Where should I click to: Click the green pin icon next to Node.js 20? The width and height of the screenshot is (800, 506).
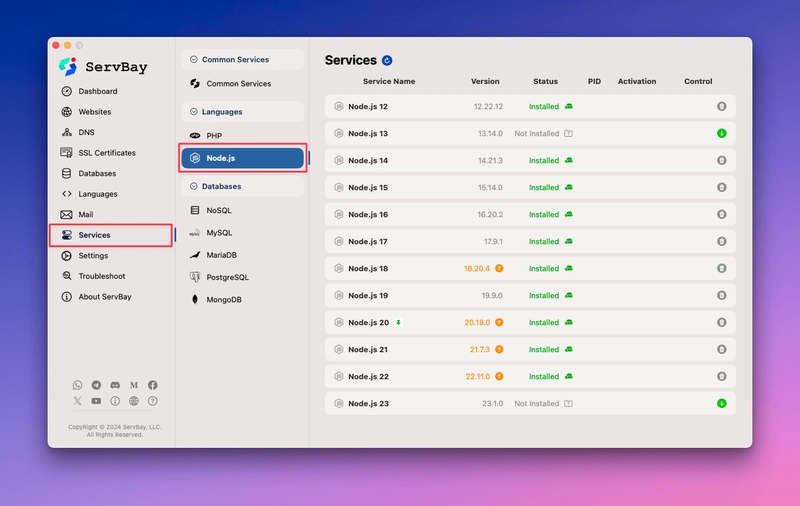click(398, 322)
